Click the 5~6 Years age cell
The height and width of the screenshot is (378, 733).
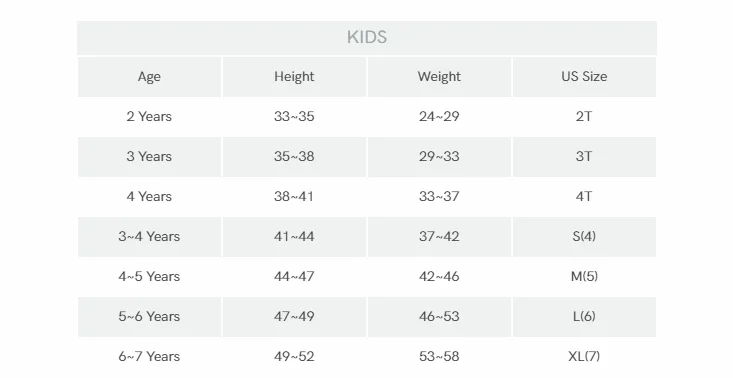[x=149, y=317]
